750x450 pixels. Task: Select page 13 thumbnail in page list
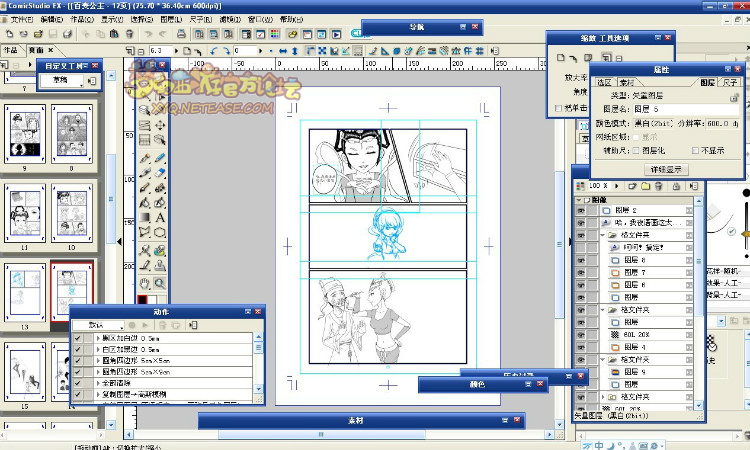pyautogui.click(x=25, y=293)
